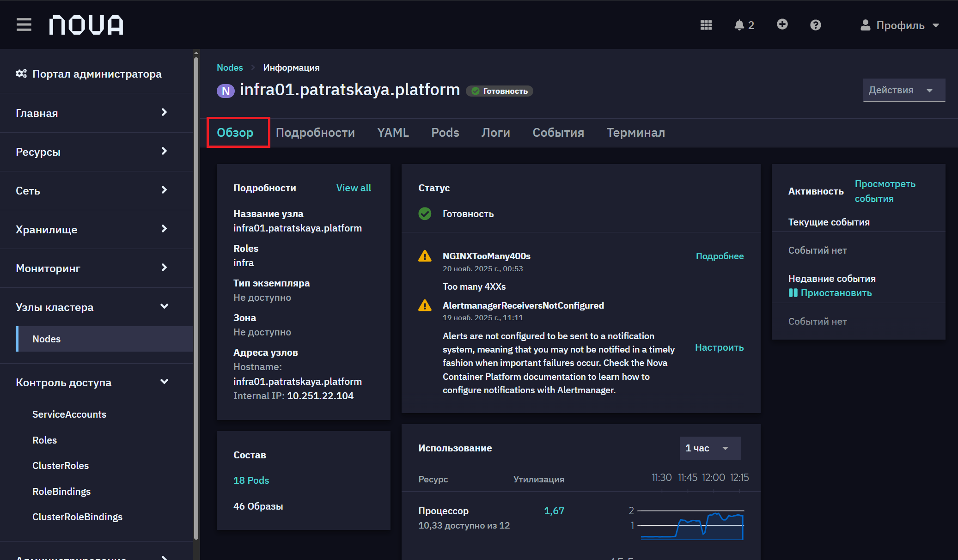Switch to the Обзор tab
Viewport: 958px width, 560px height.
pos(235,133)
